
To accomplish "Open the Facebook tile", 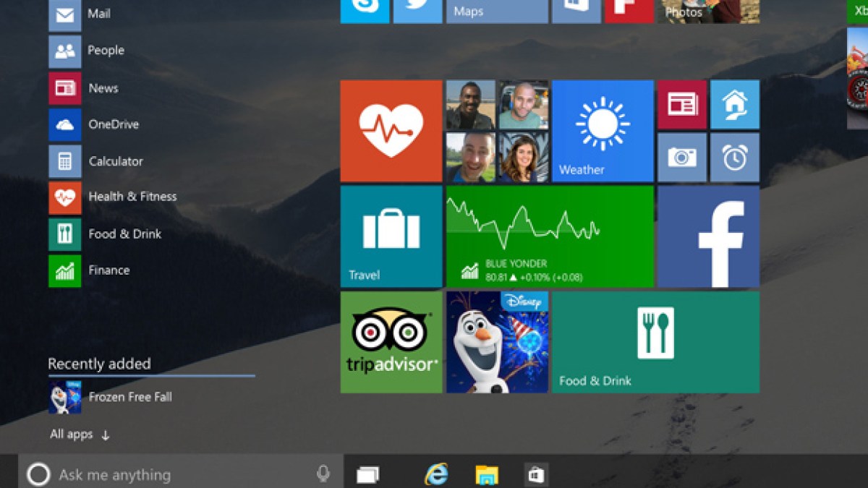I will pos(708,236).
